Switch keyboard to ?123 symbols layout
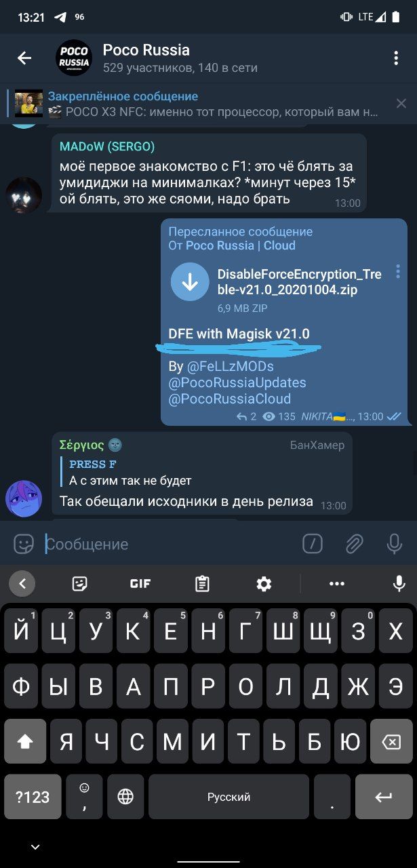417x868 pixels. point(33,797)
